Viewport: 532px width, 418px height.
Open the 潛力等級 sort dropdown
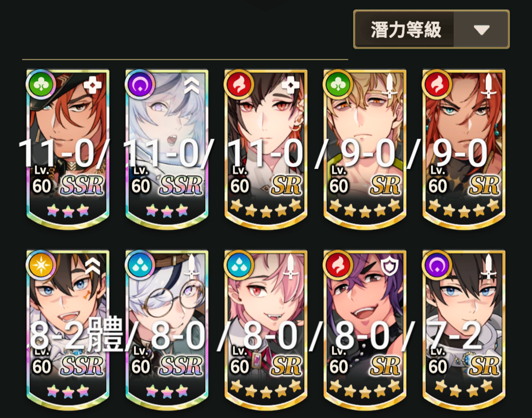point(431,30)
